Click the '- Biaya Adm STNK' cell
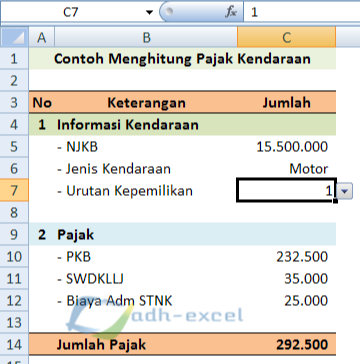 (146, 301)
